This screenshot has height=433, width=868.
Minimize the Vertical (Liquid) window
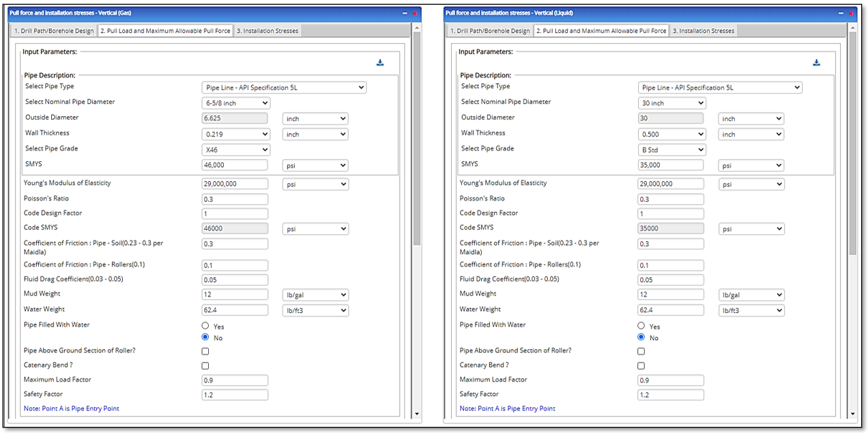click(x=841, y=13)
